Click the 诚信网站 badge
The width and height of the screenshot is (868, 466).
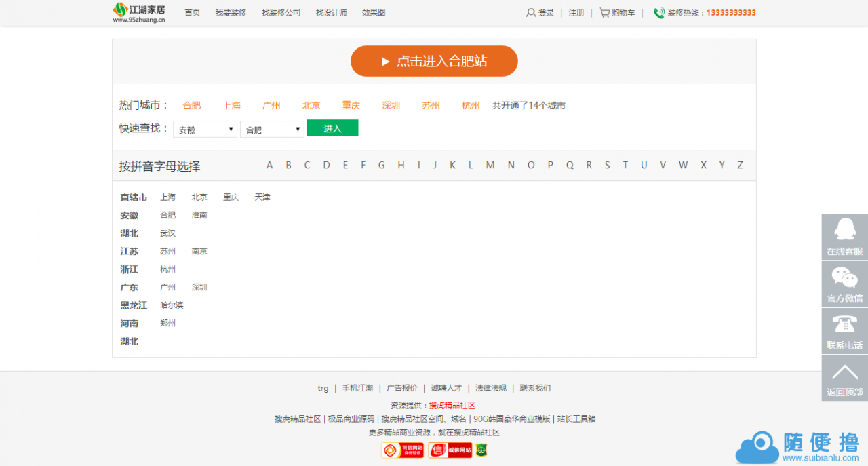tap(450, 450)
